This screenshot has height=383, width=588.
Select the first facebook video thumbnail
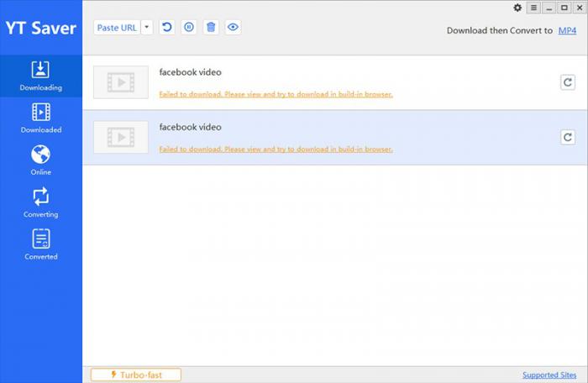point(121,82)
